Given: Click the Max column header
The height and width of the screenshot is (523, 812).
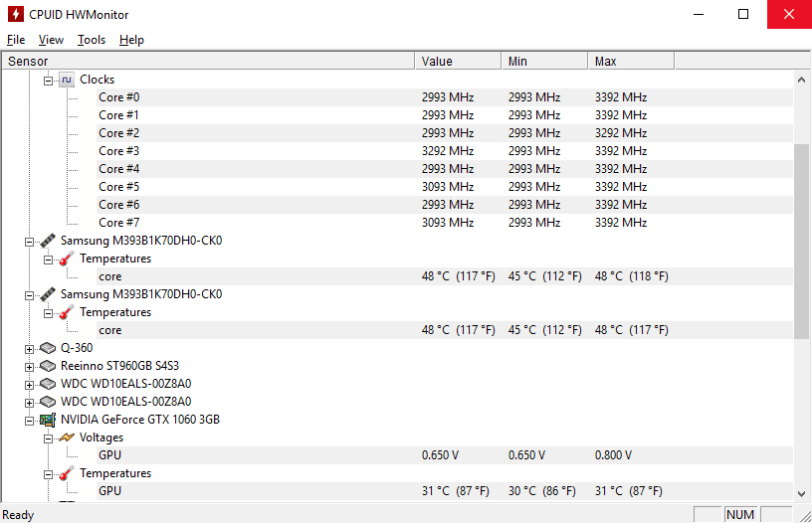Looking at the screenshot, I should [x=631, y=61].
